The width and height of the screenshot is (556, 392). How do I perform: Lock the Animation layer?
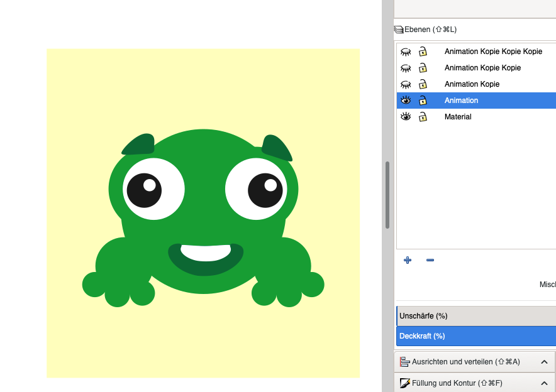coord(423,101)
